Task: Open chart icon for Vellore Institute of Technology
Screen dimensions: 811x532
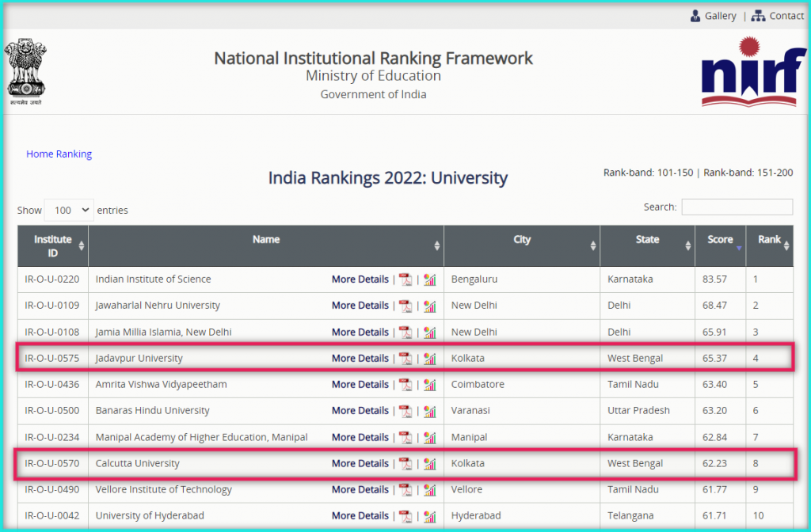Action: pyautogui.click(x=430, y=489)
